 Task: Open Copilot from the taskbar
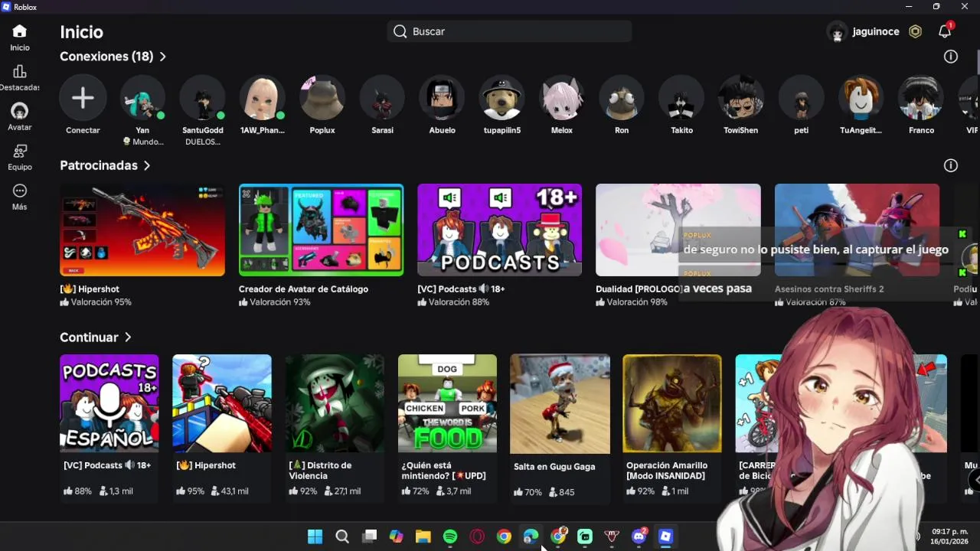click(396, 536)
